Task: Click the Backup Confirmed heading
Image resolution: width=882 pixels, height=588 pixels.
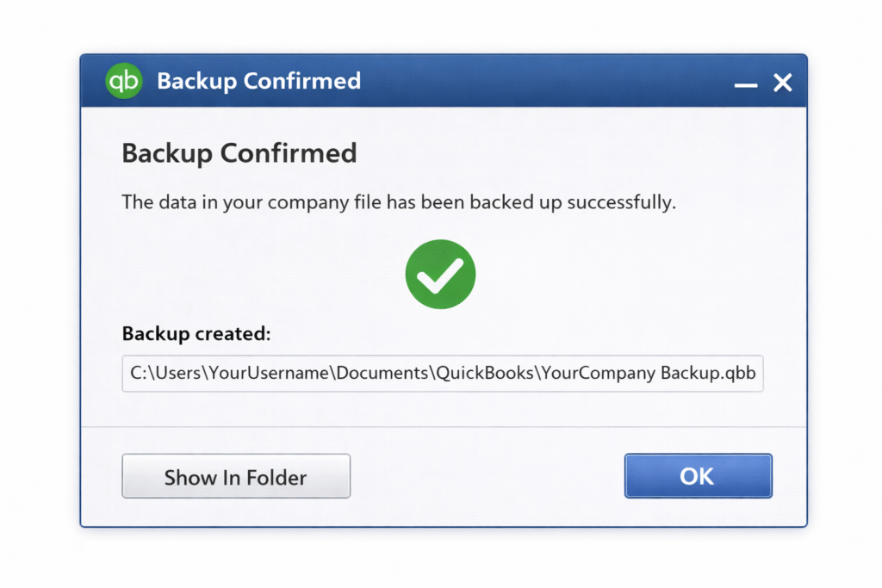Action: (x=239, y=152)
